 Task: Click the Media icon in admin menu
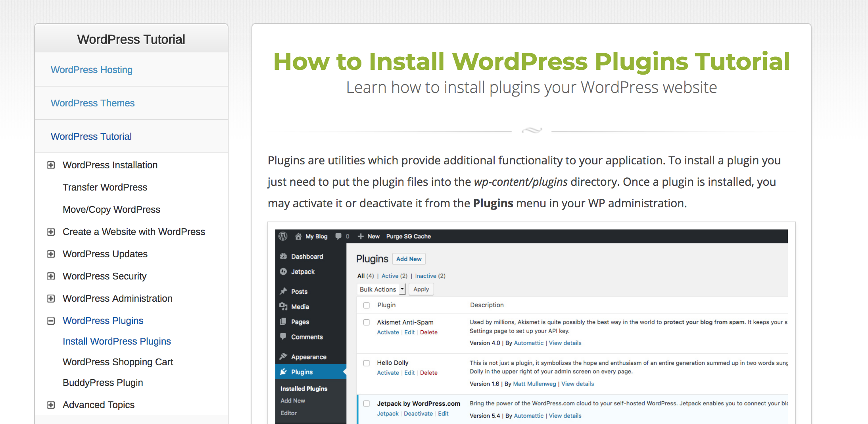(x=283, y=306)
